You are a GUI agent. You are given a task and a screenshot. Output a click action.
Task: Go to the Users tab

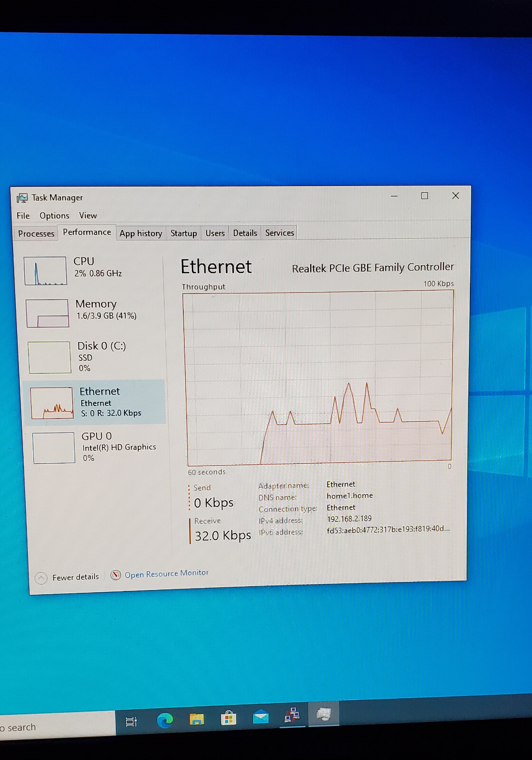pyautogui.click(x=215, y=233)
